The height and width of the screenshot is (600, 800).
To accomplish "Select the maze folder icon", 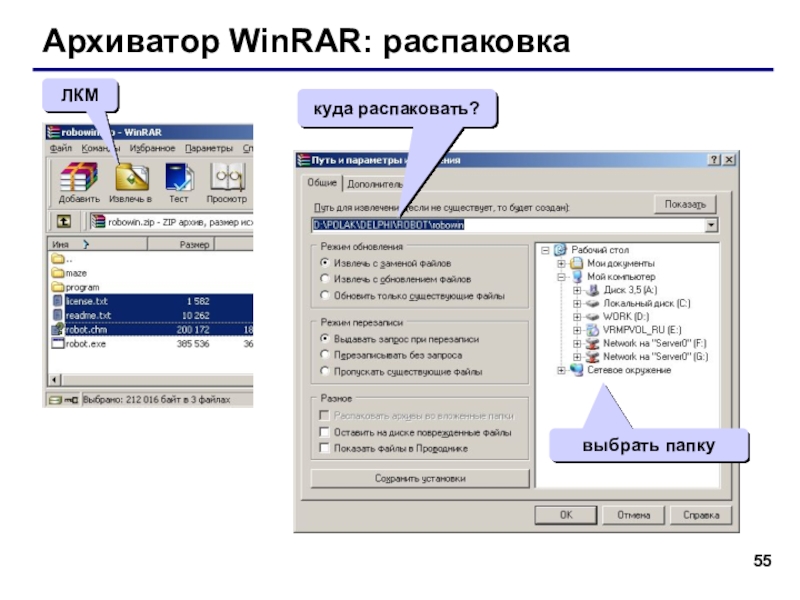I will click(58, 273).
